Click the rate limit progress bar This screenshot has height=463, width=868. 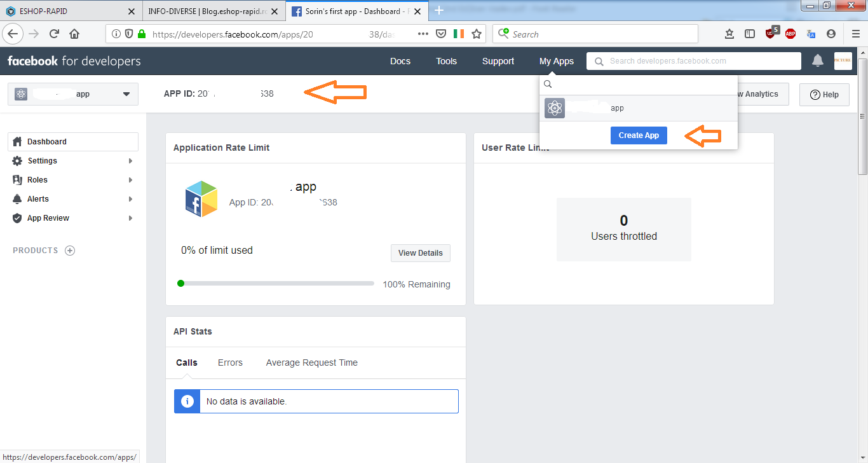pos(276,284)
